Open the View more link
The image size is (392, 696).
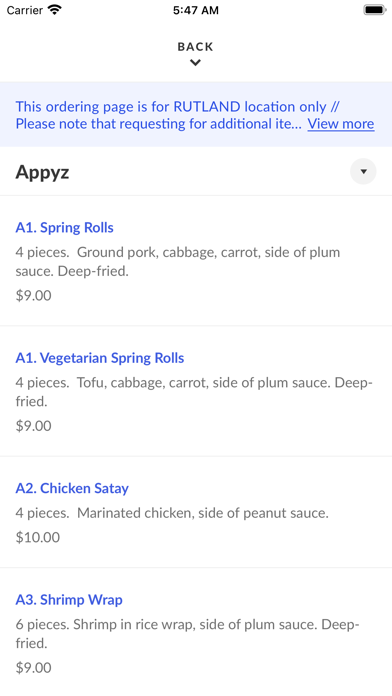(341, 124)
